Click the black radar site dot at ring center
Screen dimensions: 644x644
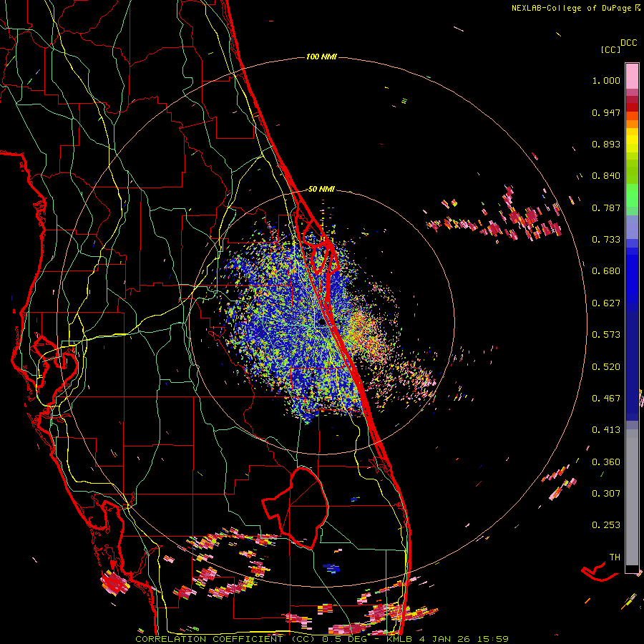322,323
